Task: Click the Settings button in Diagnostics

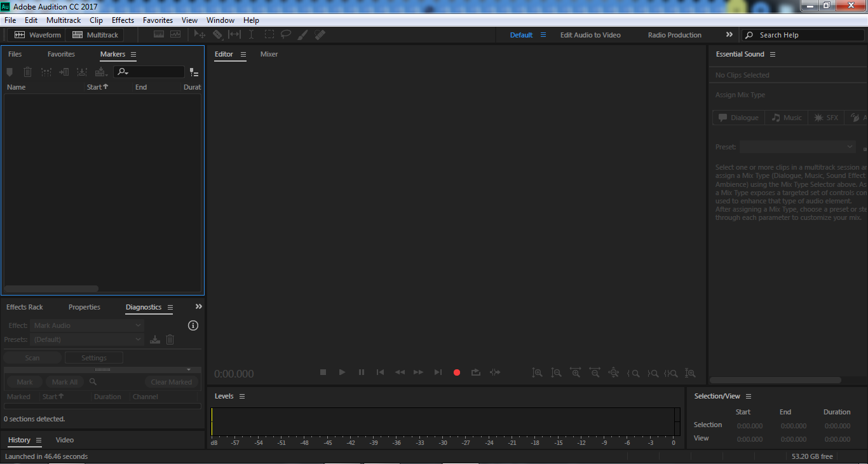Action: click(x=94, y=358)
